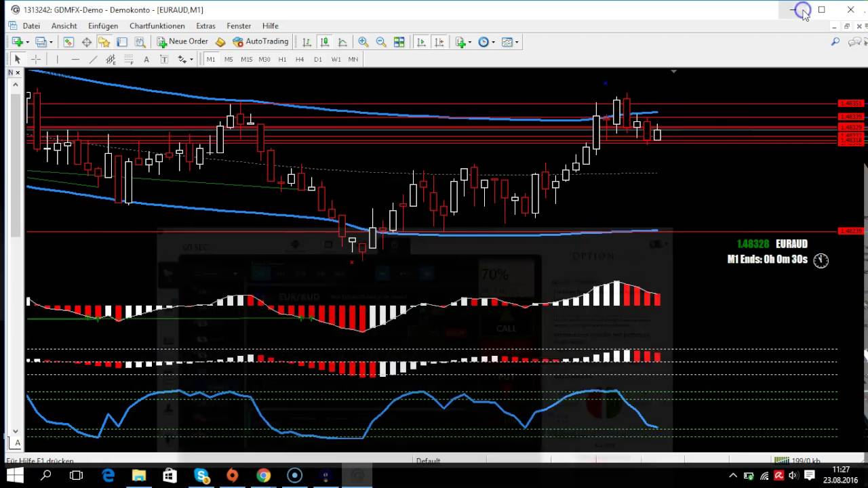
Task: Click the Neue Order button
Action: 183,42
